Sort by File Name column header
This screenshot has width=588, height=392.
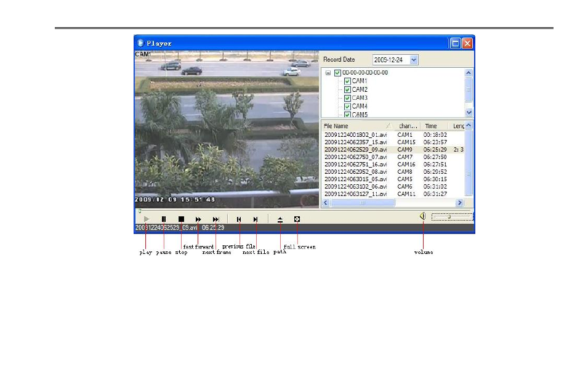[x=358, y=126]
